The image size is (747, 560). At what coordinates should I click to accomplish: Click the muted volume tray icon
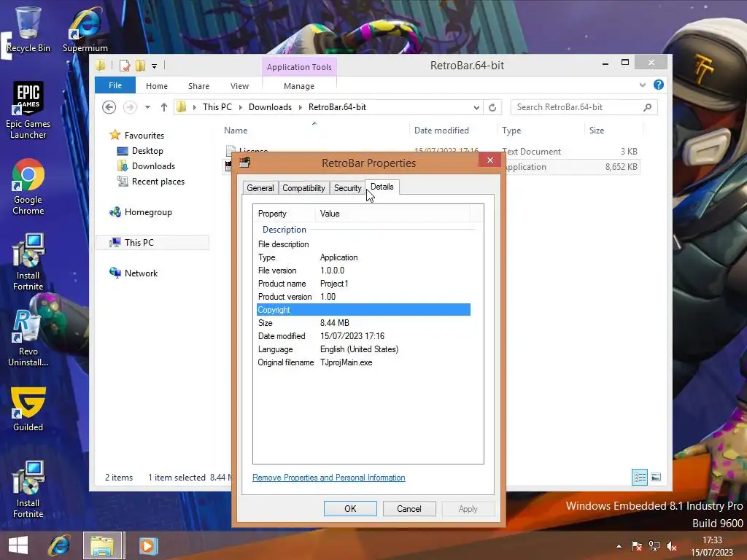coord(672,546)
